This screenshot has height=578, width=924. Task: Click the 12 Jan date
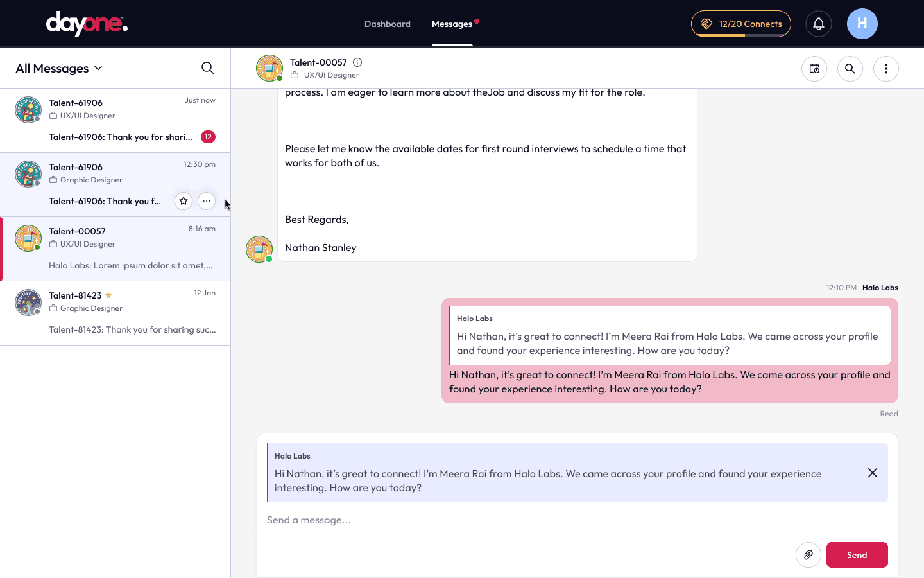205,293
